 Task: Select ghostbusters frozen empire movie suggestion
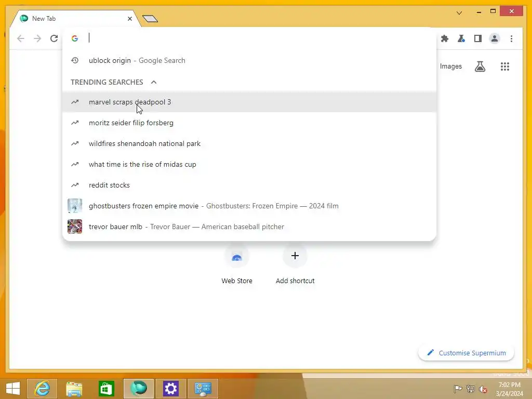click(x=249, y=206)
